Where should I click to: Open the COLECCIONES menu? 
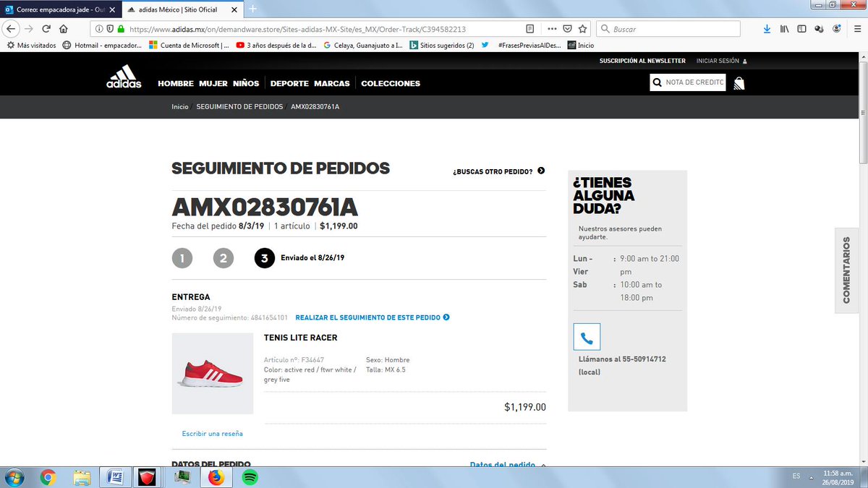[x=391, y=83]
